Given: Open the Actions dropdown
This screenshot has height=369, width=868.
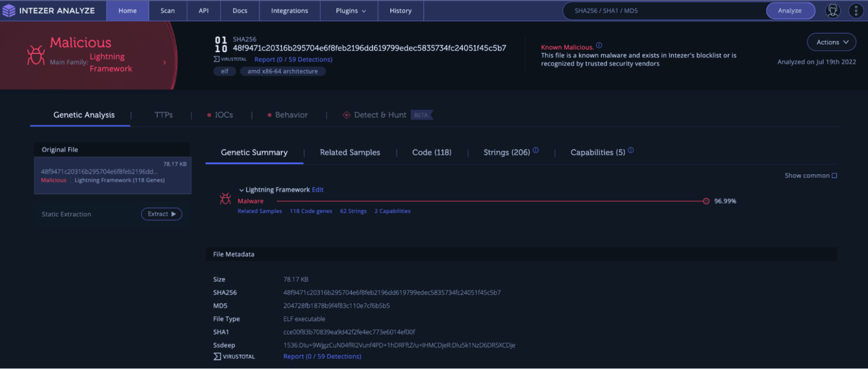Looking at the screenshot, I should [x=832, y=43].
